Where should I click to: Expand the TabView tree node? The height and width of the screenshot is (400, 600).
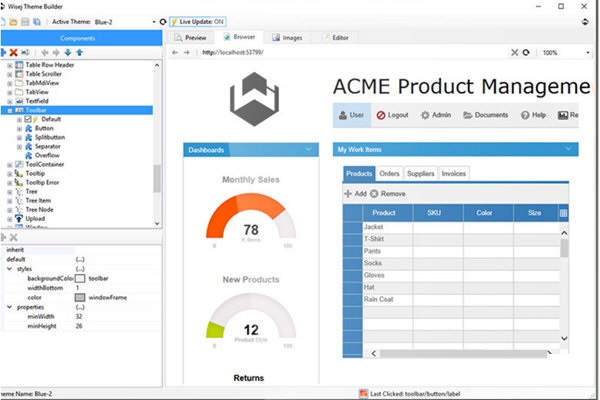(x=10, y=92)
